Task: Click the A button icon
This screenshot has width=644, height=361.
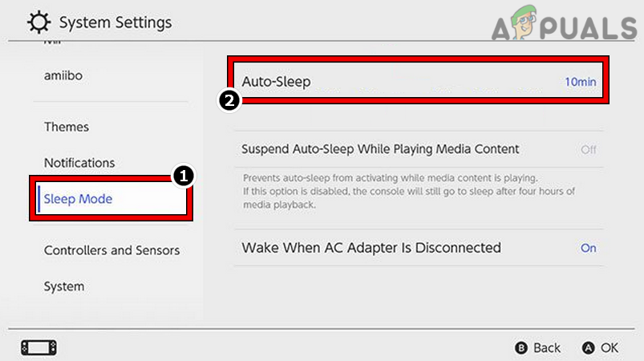Action: click(589, 348)
